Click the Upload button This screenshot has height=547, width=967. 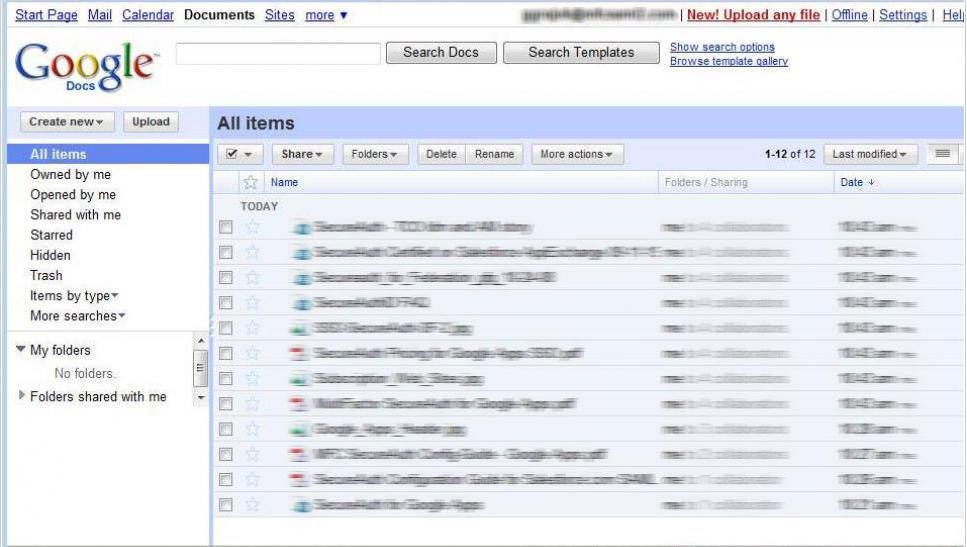(x=151, y=122)
